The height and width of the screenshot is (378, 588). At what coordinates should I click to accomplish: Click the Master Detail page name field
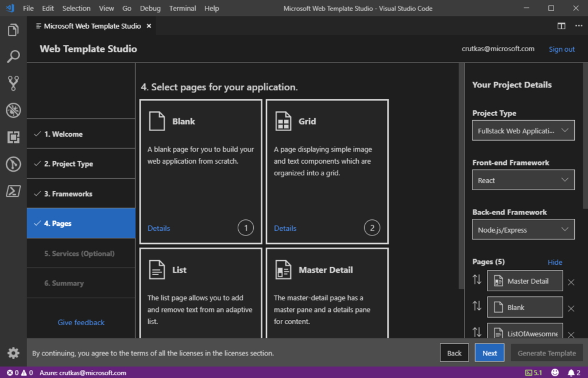(x=525, y=281)
